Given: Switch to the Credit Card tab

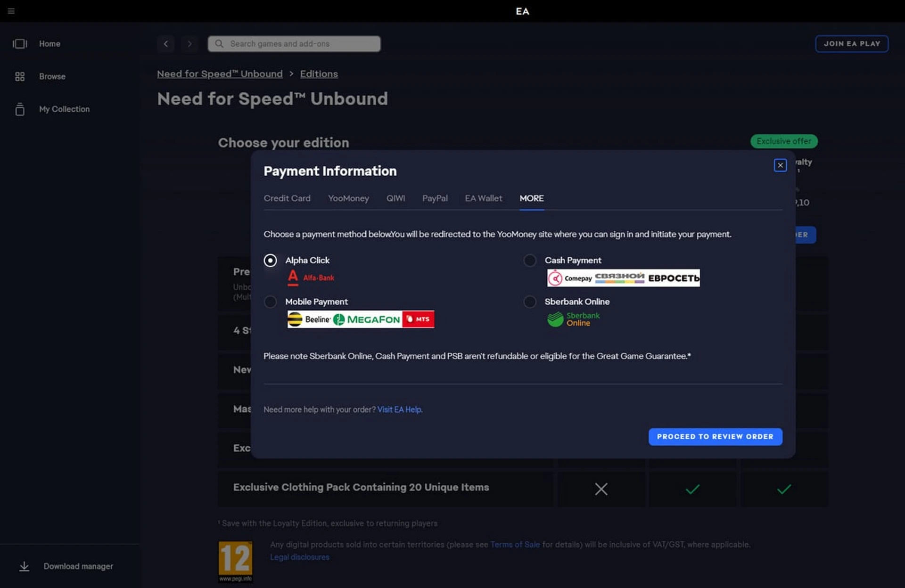Looking at the screenshot, I should 287,198.
